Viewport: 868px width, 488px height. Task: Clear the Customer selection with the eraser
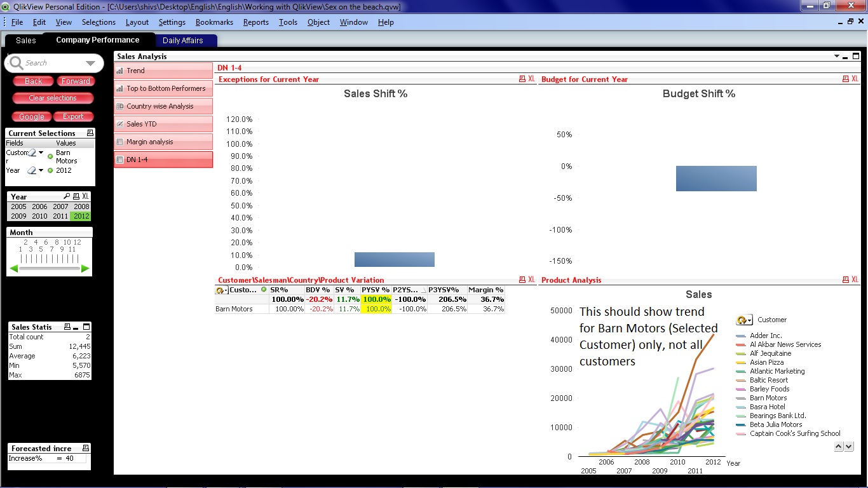(x=32, y=152)
